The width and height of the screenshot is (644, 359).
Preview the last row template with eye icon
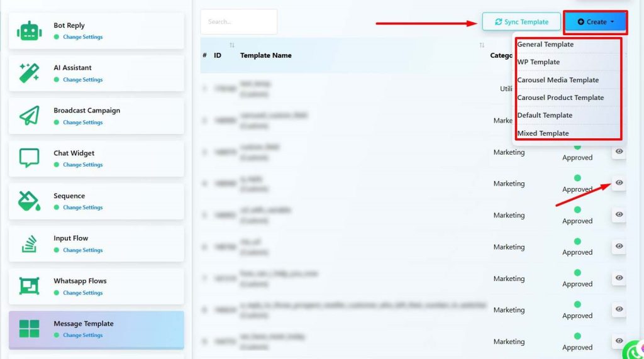click(x=619, y=341)
